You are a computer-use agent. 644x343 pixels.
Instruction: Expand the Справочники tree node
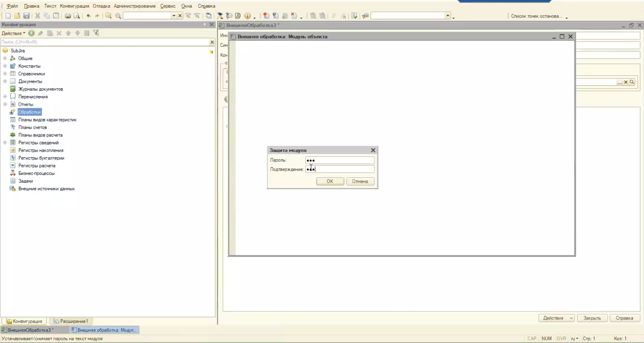5,74
